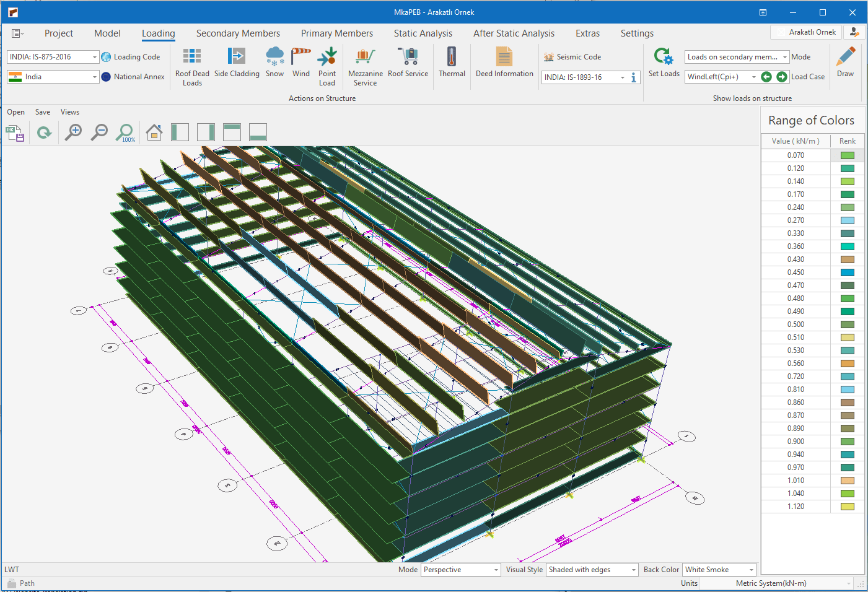
Task: Open the Static Analysis tab
Action: click(x=423, y=33)
